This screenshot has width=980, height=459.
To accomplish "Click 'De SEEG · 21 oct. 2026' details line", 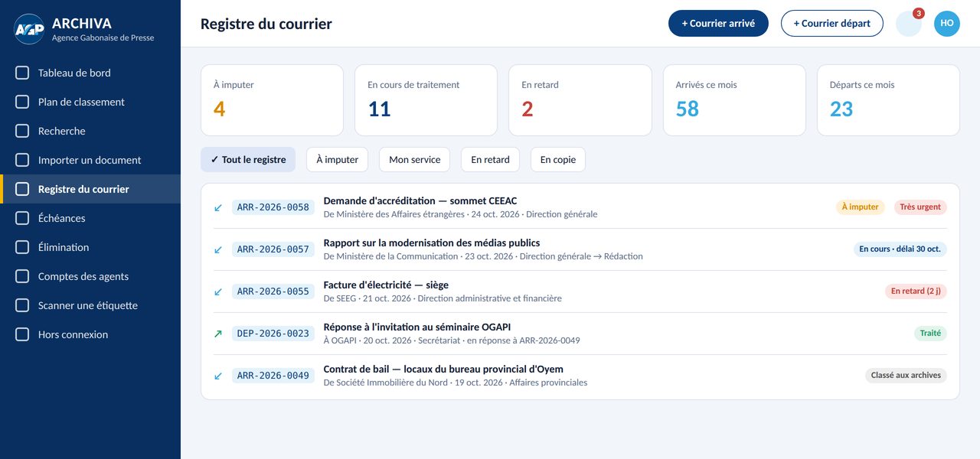I will point(443,298).
